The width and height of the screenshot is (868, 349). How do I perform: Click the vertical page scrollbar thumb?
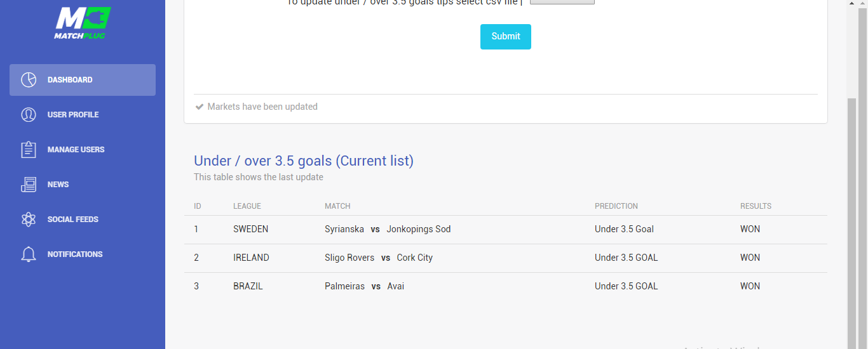coord(852,222)
